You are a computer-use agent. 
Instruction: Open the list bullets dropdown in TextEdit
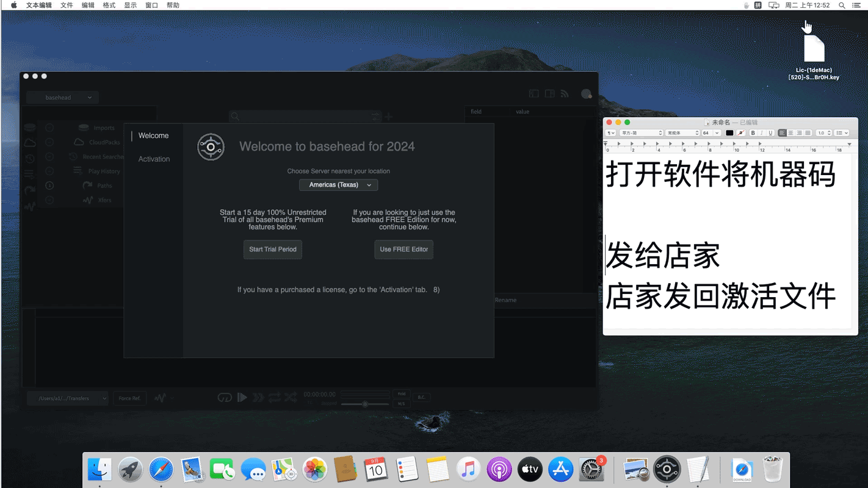(842, 133)
